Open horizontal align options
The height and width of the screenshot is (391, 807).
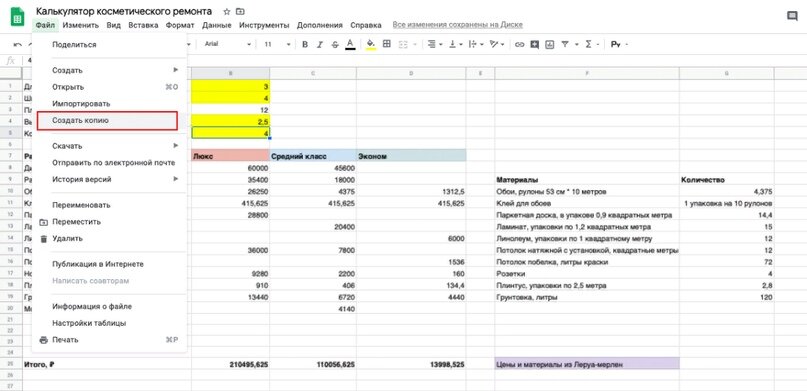[434, 44]
